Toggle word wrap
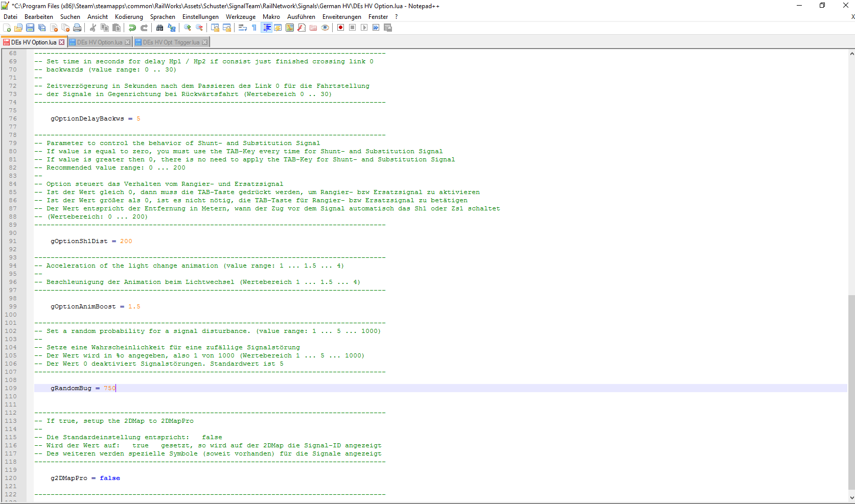The width and height of the screenshot is (855, 504). 243,28
